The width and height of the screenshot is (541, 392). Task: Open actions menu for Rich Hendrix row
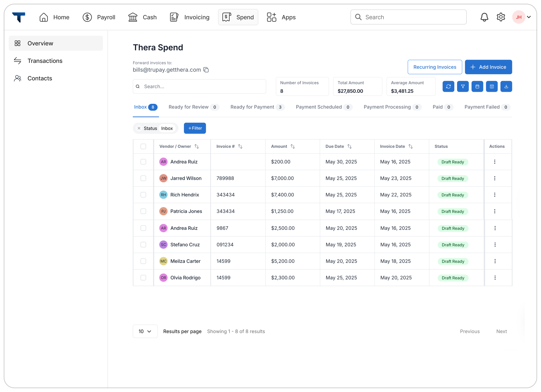click(495, 195)
